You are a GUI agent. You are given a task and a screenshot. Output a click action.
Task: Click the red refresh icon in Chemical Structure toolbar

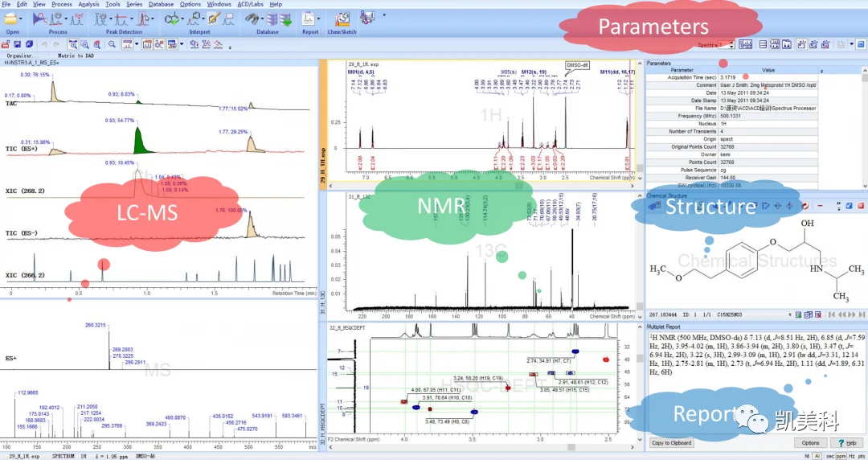805,206
